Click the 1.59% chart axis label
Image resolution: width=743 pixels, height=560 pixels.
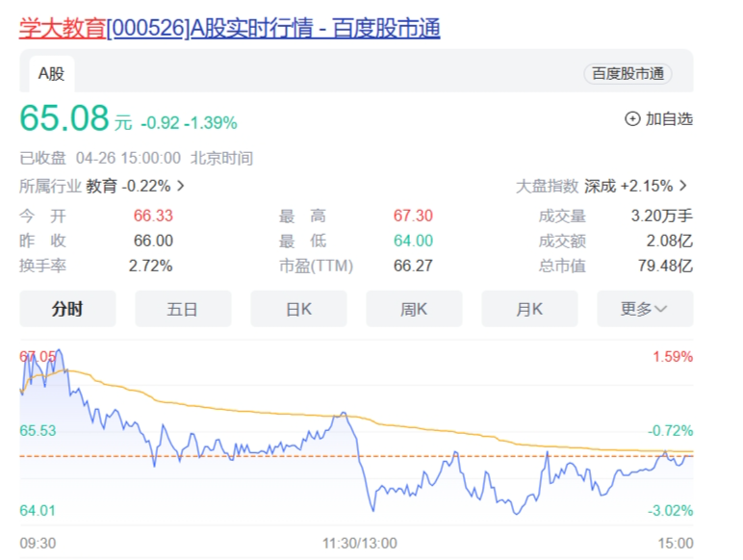pos(673,356)
